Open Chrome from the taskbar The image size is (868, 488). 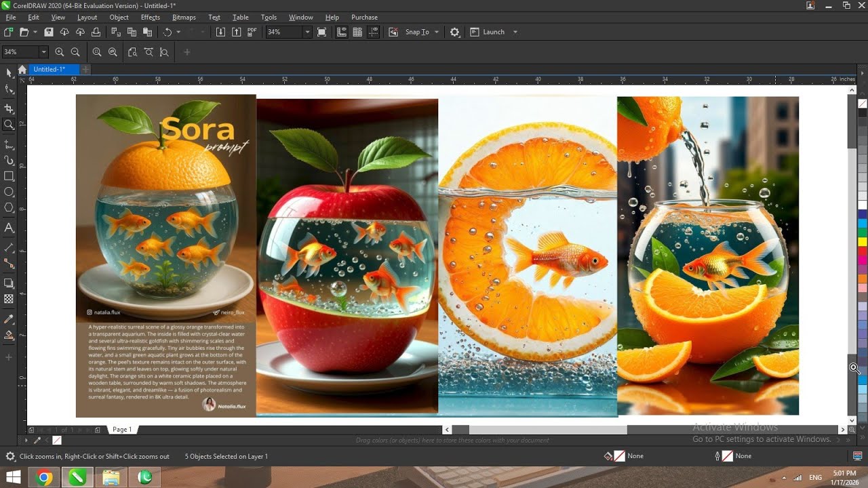coord(45,478)
